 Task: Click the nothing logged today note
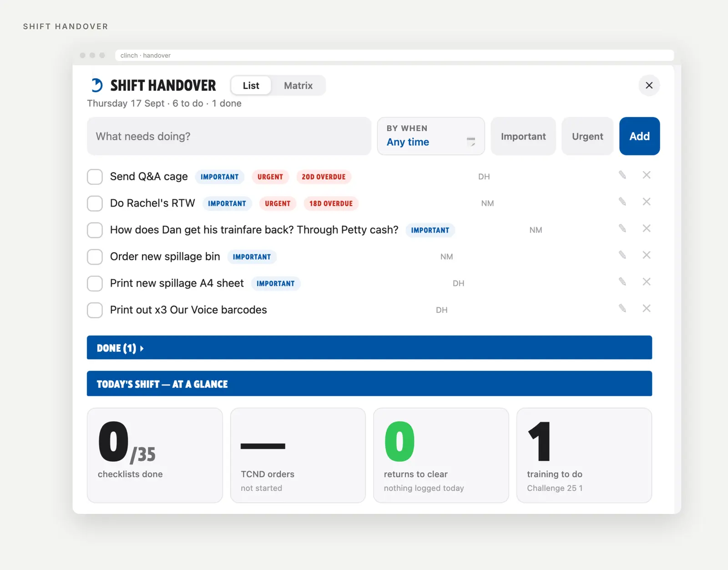pos(424,488)
